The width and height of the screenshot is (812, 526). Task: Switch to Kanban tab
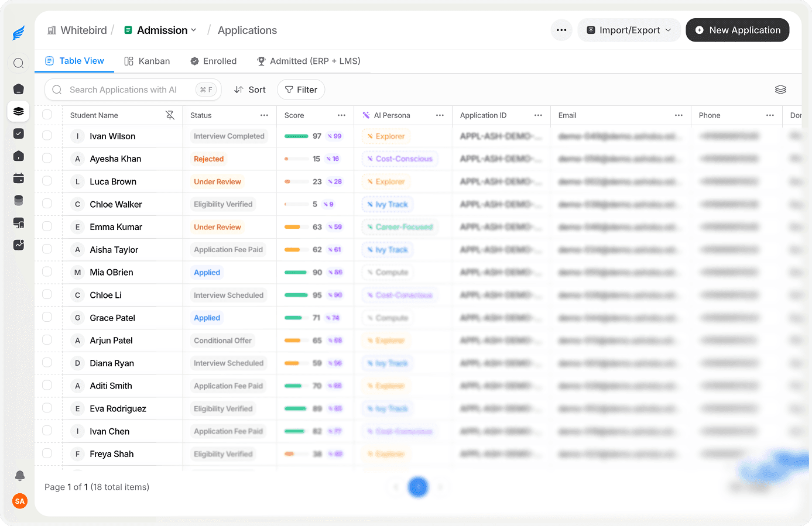[147, 61]
